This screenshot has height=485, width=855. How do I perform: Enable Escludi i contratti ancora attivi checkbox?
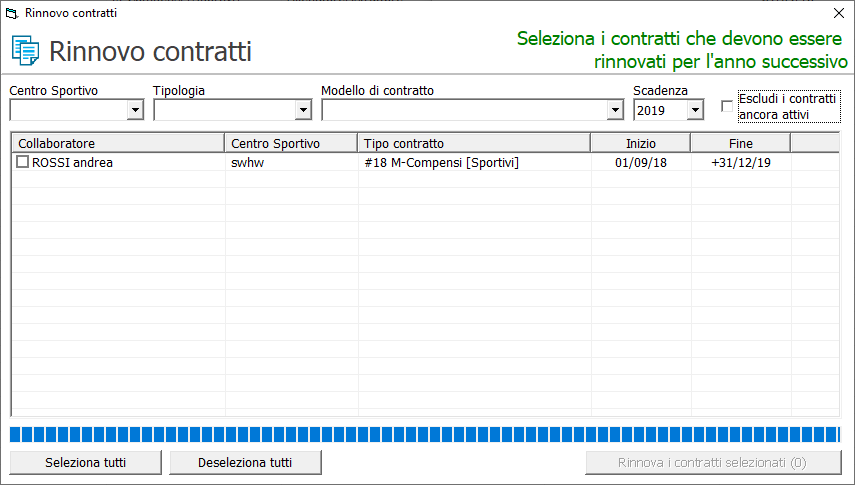[727, 106]
